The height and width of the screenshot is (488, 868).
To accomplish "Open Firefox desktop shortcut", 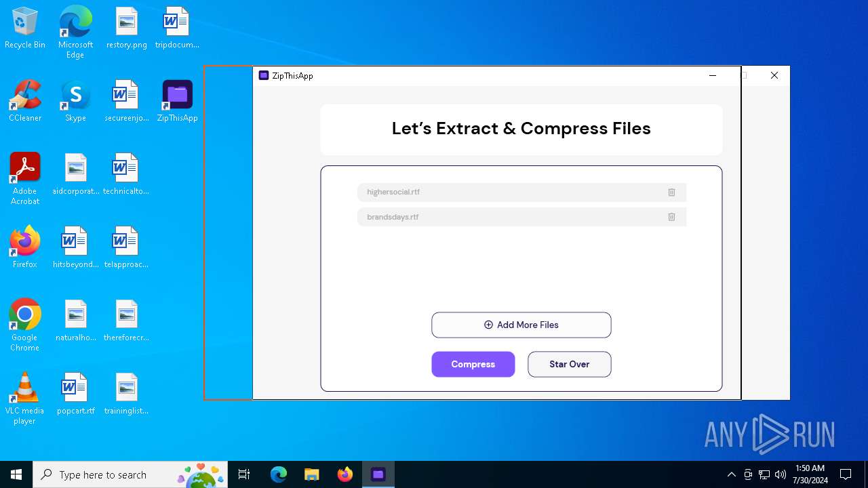I will [25, 248].
